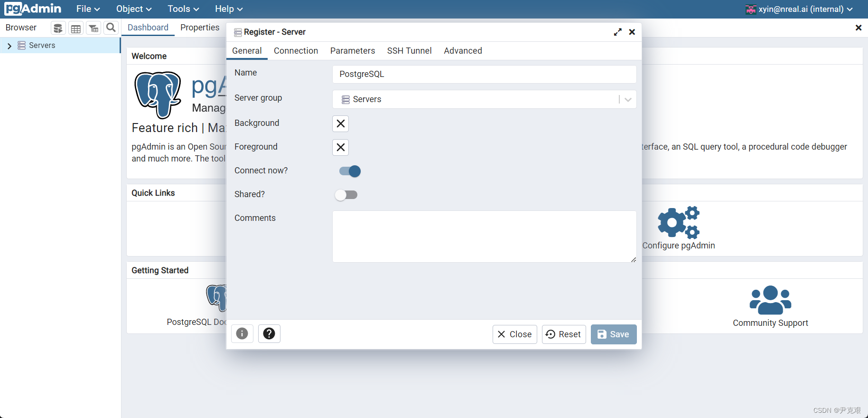Maximize the Register - Server dialog

(617, 32)
